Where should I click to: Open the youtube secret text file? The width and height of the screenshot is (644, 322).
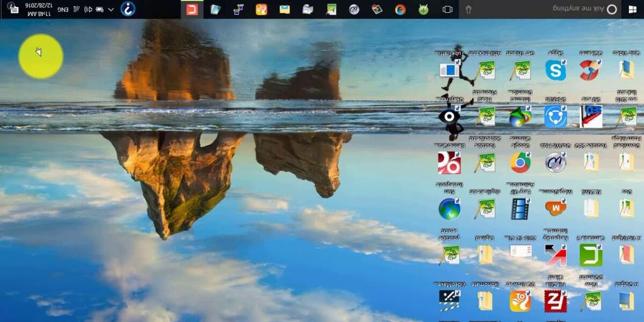pyautogui.click(x=449, y=255)
